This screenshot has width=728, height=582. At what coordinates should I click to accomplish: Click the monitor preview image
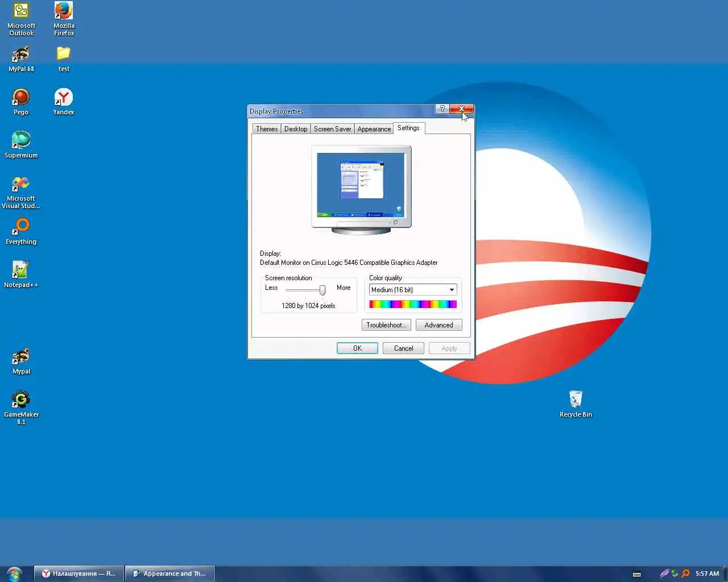tap(361, 190)
